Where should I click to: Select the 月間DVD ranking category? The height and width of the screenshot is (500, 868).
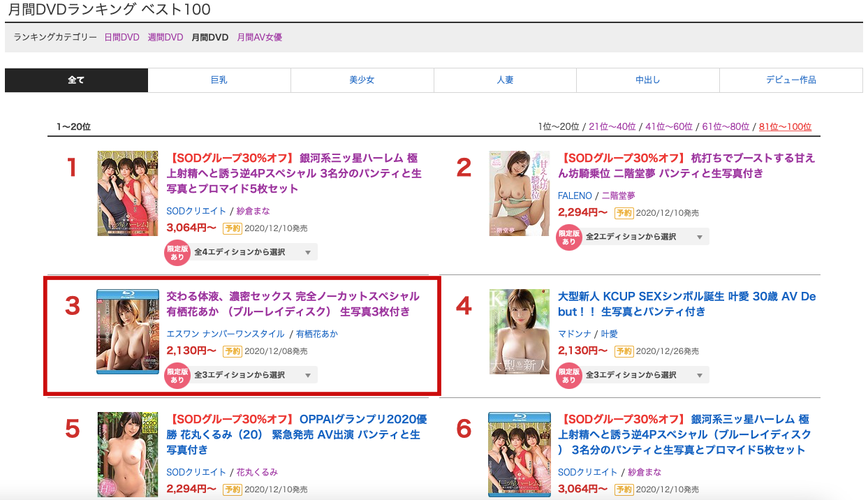210,38
